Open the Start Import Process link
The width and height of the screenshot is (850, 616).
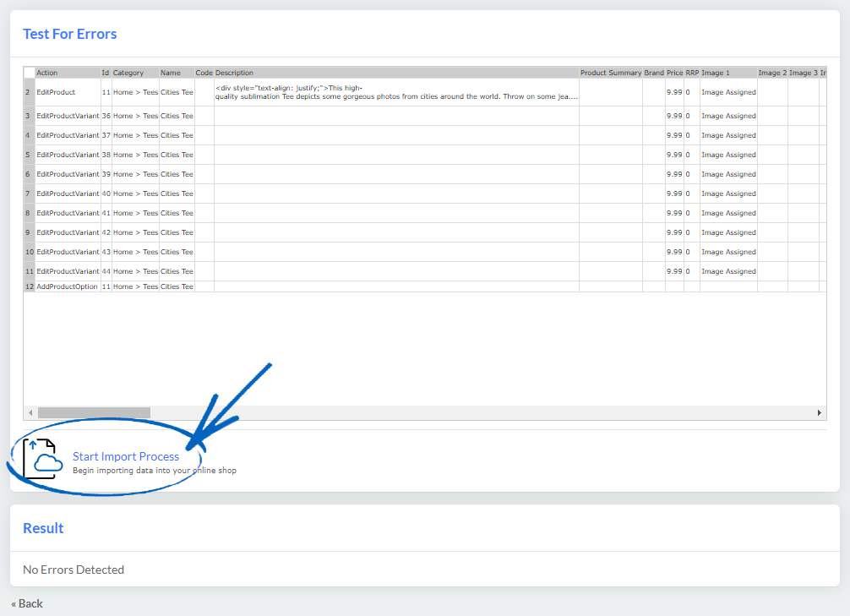tap(125, 456)
